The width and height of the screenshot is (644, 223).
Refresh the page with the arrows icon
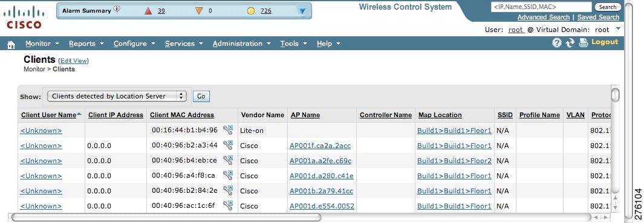coord(570,43)
